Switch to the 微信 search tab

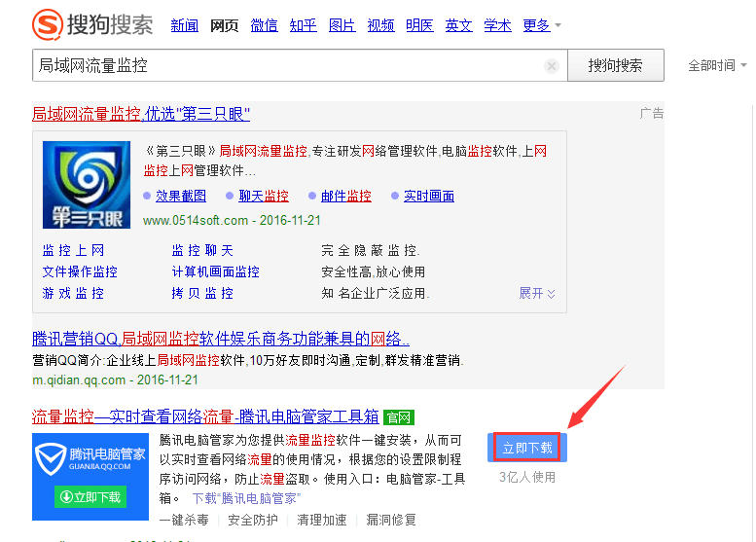(265, 25)
